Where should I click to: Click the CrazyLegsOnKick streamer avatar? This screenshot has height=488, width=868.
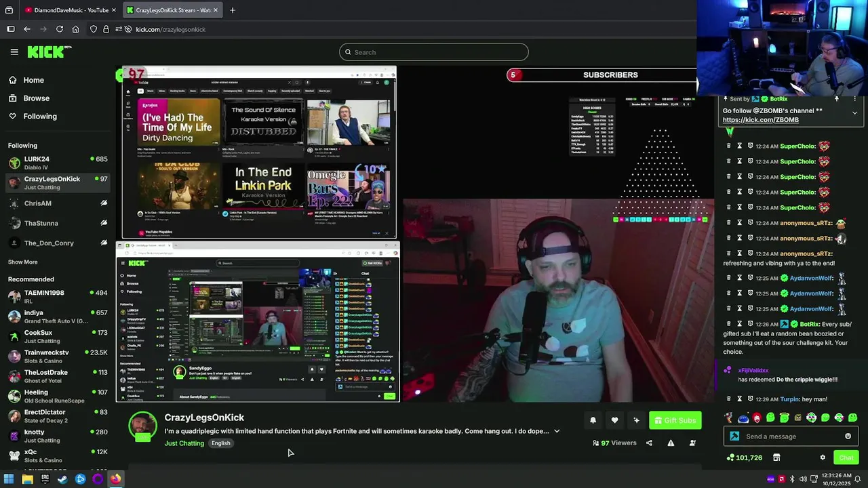142,426
